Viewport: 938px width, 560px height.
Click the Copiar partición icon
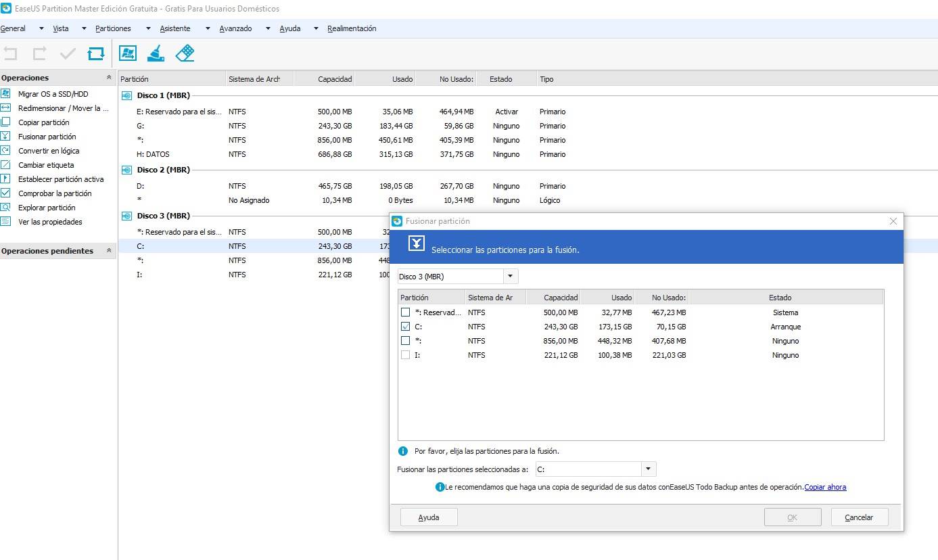5,122
